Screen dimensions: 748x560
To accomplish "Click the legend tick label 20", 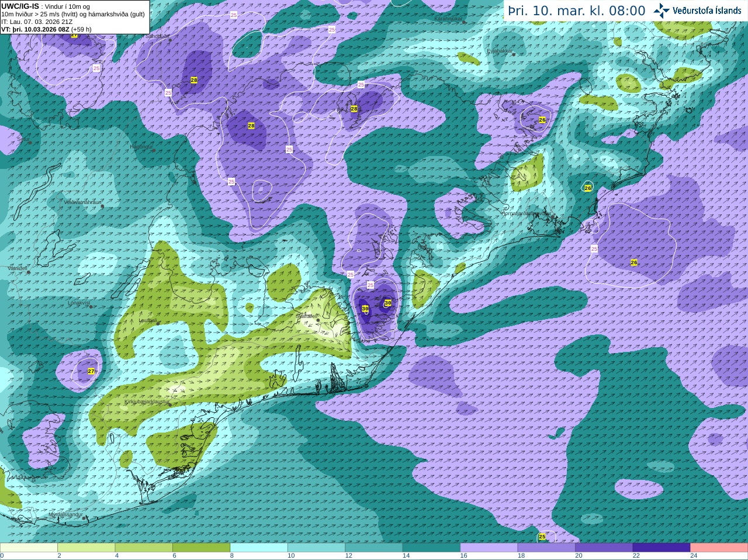I will (579, 556).
